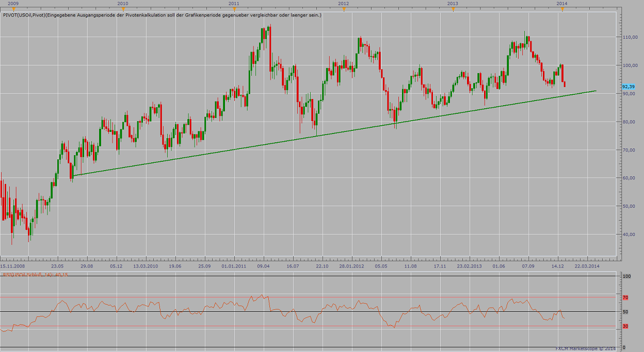This screenshot has height=352, width=644.
Task: Click the 22.03.2014 date axis label
Action: click(588, 266)
